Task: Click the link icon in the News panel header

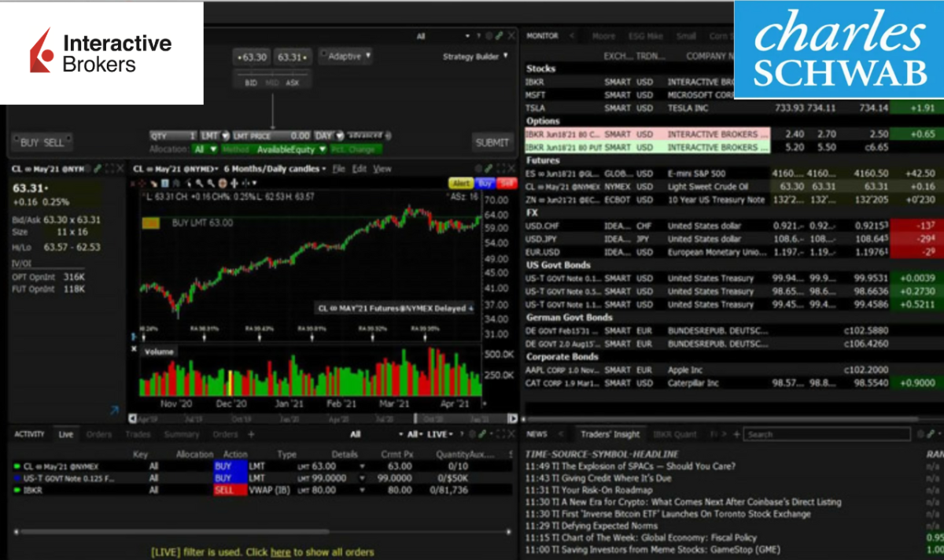Action: click(x=929, y=434)
